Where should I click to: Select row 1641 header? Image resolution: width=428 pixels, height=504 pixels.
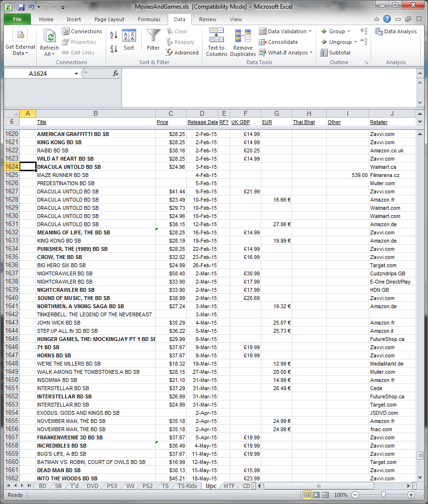[x=12, y=306]
